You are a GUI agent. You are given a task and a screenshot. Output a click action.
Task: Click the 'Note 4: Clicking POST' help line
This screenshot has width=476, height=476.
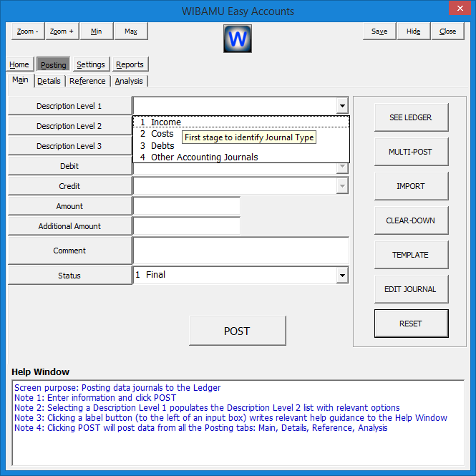201,428
